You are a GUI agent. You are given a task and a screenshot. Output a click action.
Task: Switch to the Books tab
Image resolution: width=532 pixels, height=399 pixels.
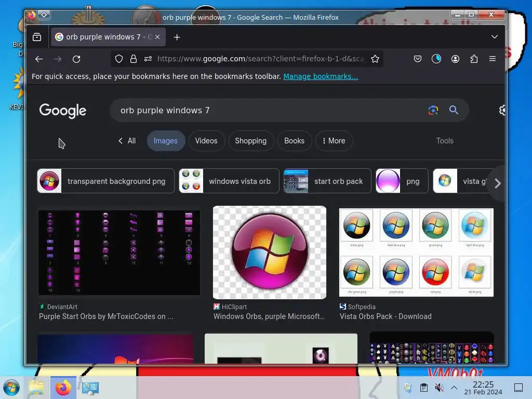[x=294, y=141]
